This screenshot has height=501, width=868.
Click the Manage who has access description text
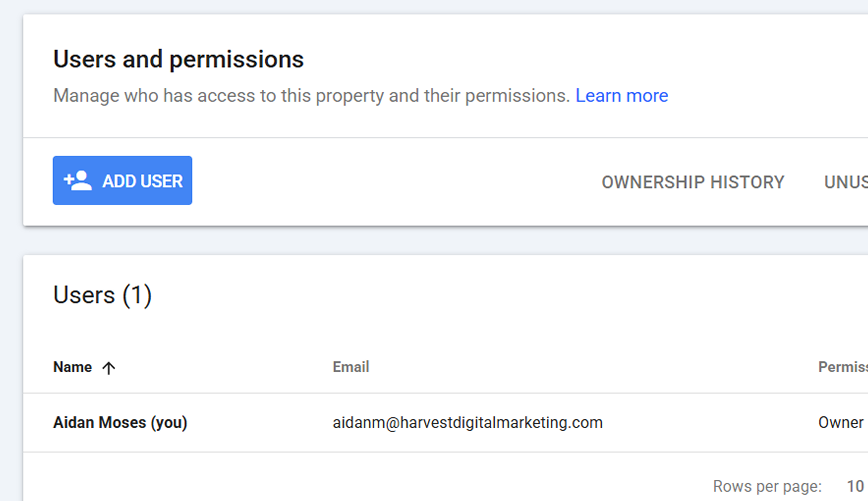(x=312, y=96)
